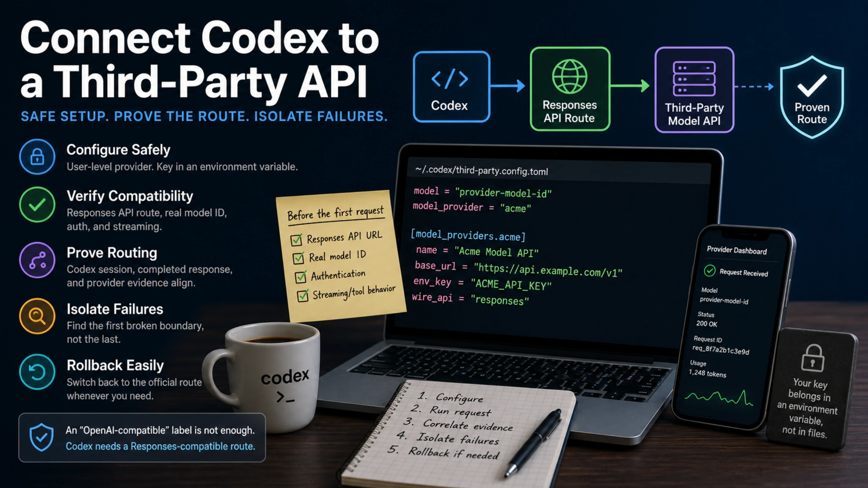
Task: Click the Responses API URL checkbox on sticky note
Action: (x=296, y=240)
